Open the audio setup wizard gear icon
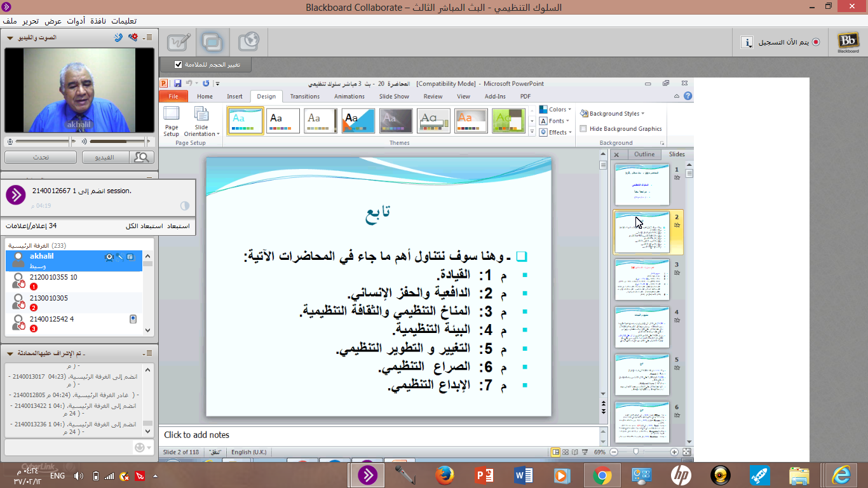Image resolution: width=868 pixels, height=488 pixels. tap(132, 37)
